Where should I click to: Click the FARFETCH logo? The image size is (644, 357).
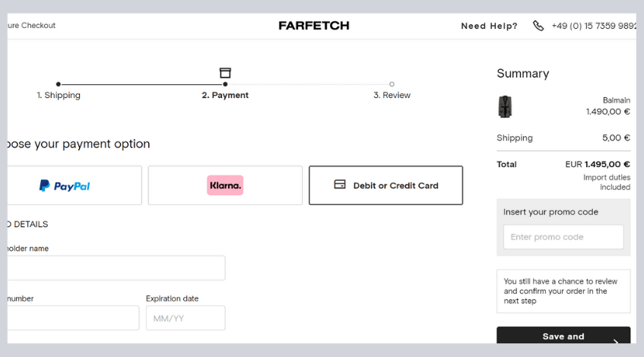click(x=314, y=25)
